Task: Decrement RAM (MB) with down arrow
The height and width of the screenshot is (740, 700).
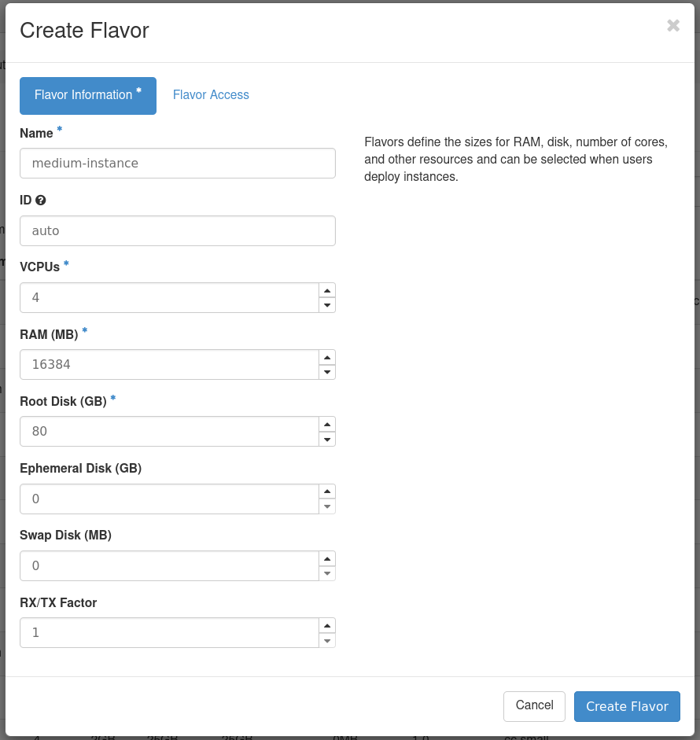Action: [327, 372]
